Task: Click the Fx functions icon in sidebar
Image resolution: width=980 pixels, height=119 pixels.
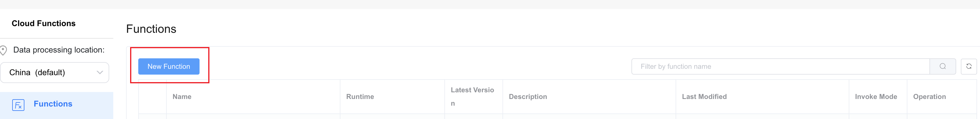Action: [18, 104]
